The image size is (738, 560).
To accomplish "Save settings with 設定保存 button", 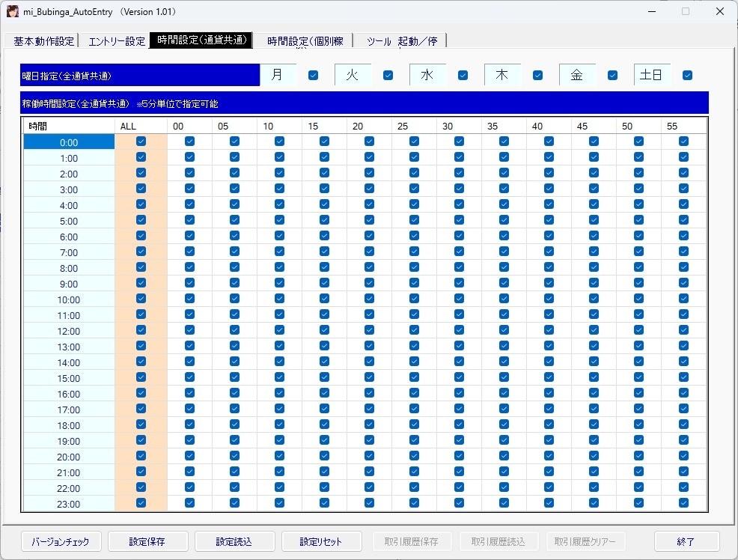I will click(x=147, y=541).
